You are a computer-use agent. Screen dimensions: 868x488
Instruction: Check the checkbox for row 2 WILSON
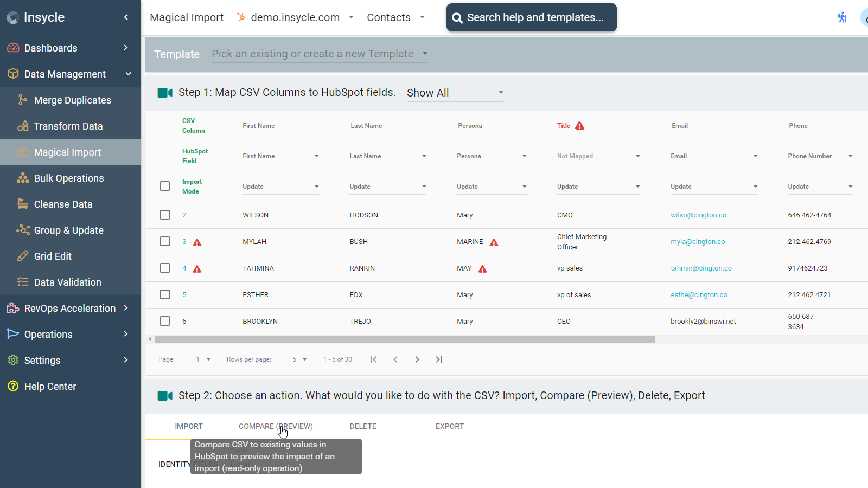pyautogui.click(x=165, y=215)
